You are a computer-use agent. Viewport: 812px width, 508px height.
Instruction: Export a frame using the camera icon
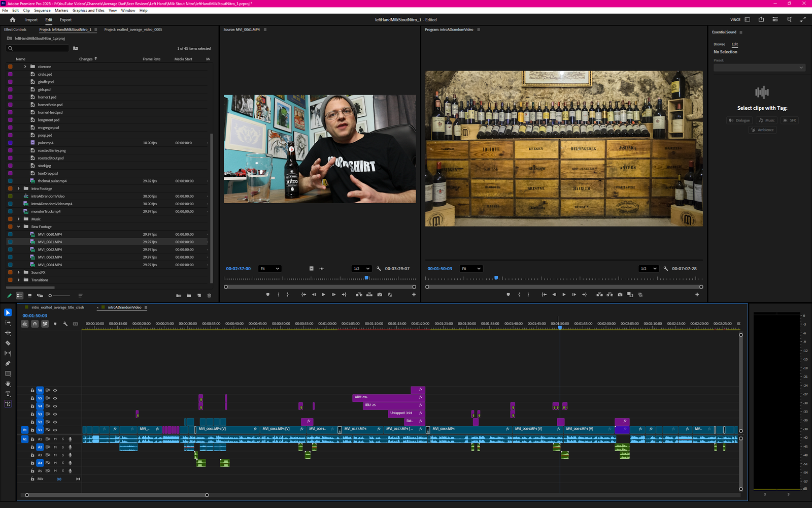pyautogui.click(x=379, y=294)
